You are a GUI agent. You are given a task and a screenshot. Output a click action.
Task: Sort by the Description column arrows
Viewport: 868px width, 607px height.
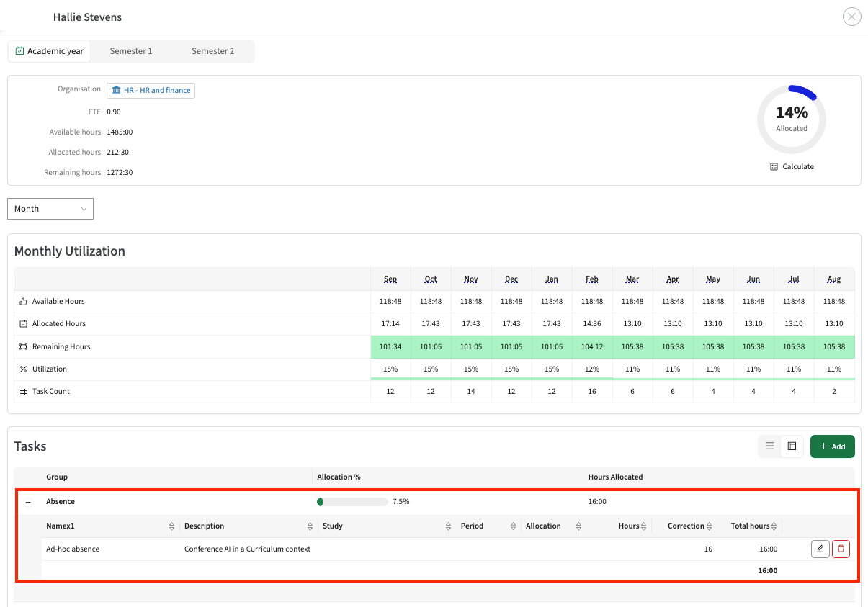(x=310, y=526)
